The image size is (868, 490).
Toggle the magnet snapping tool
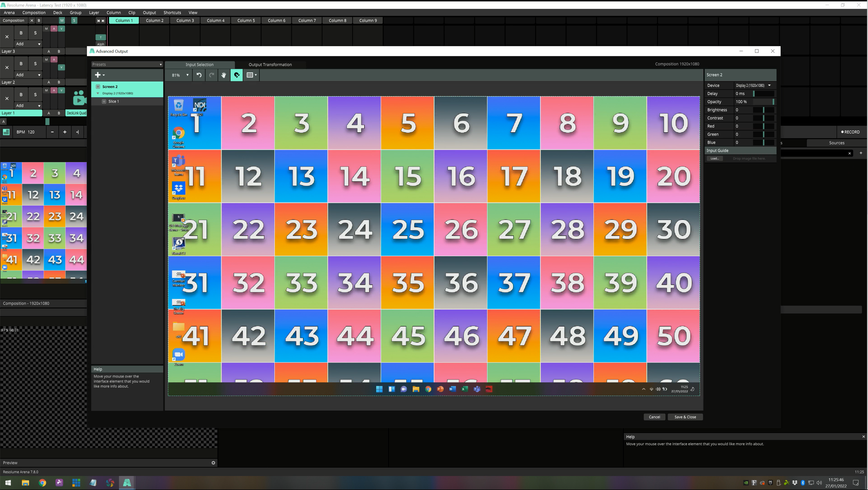pos(237,75)
